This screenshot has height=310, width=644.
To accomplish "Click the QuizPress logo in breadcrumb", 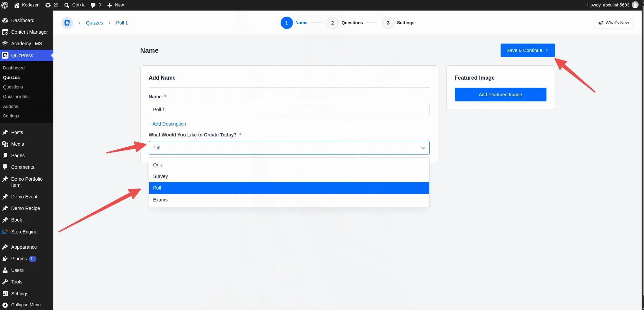I will pos(67,23).
